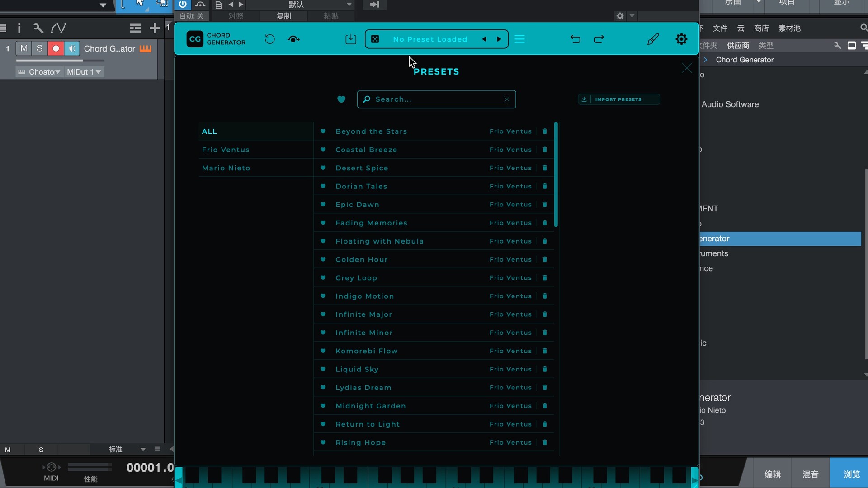This screenshot has width=868, height=488.
Task: Undo last action in Chord Generator
Action: [x=575, y=39]
